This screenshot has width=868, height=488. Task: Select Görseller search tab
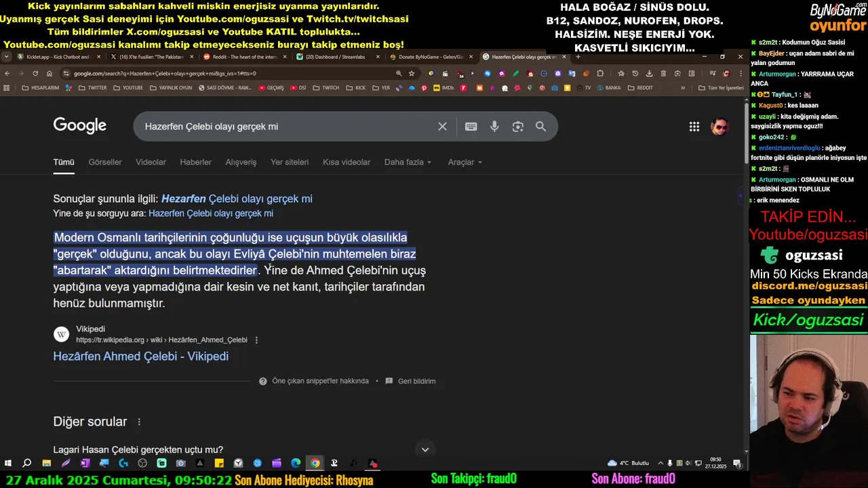(x=105, y=162)
